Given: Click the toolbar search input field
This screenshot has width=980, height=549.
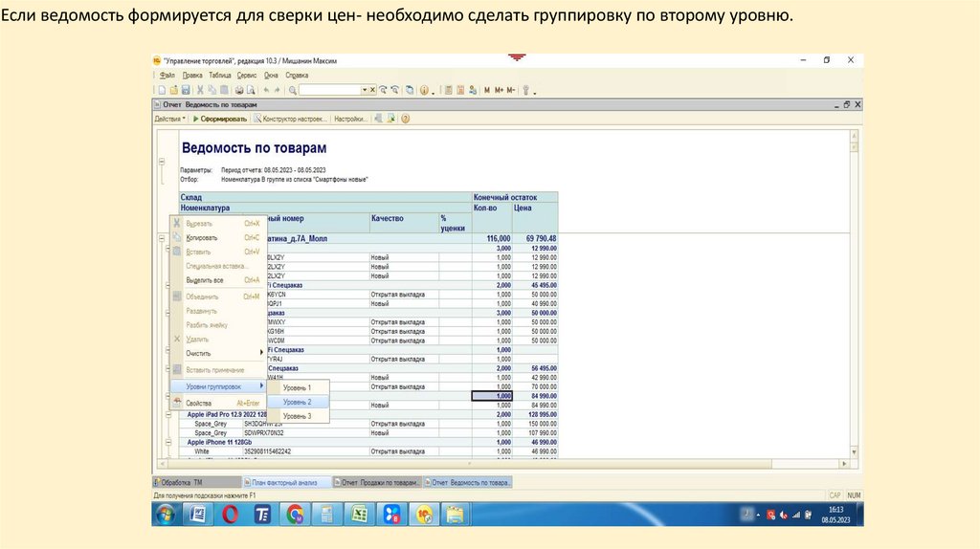Looking at the screenshot, I should pyautogui.click(x=329, y=90).
